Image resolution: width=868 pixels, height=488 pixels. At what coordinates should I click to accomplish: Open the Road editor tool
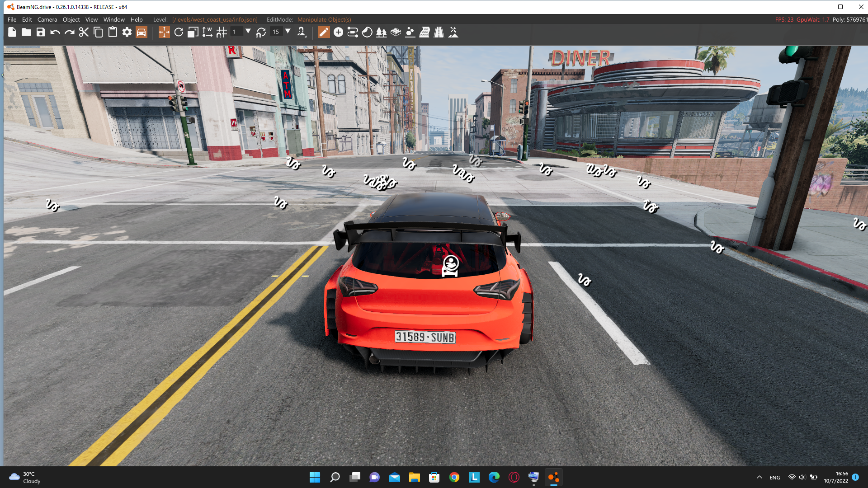tap(439, 32)
